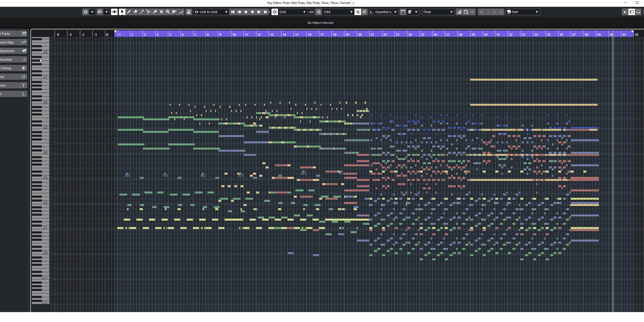Open the Expression inspector section

10,51
